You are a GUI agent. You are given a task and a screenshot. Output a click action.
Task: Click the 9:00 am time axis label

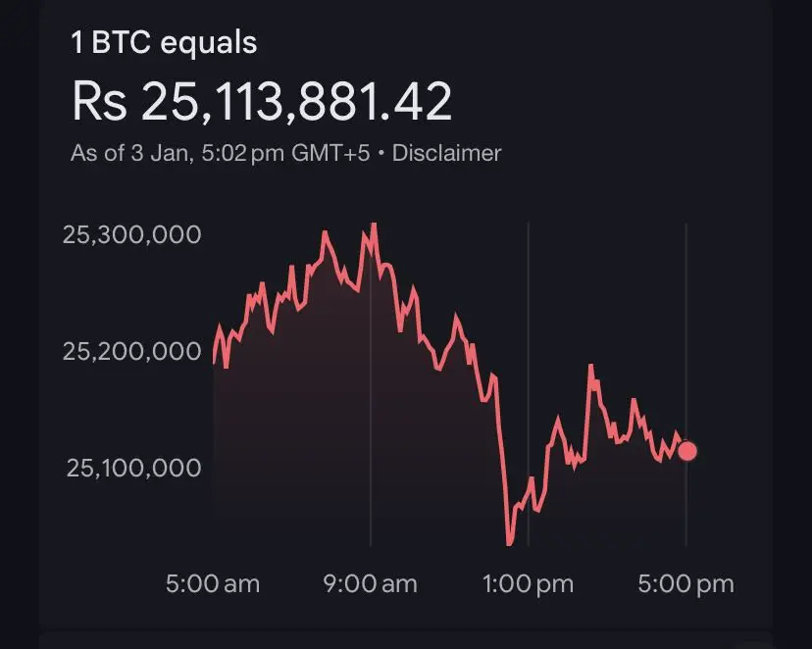(370, 584)
